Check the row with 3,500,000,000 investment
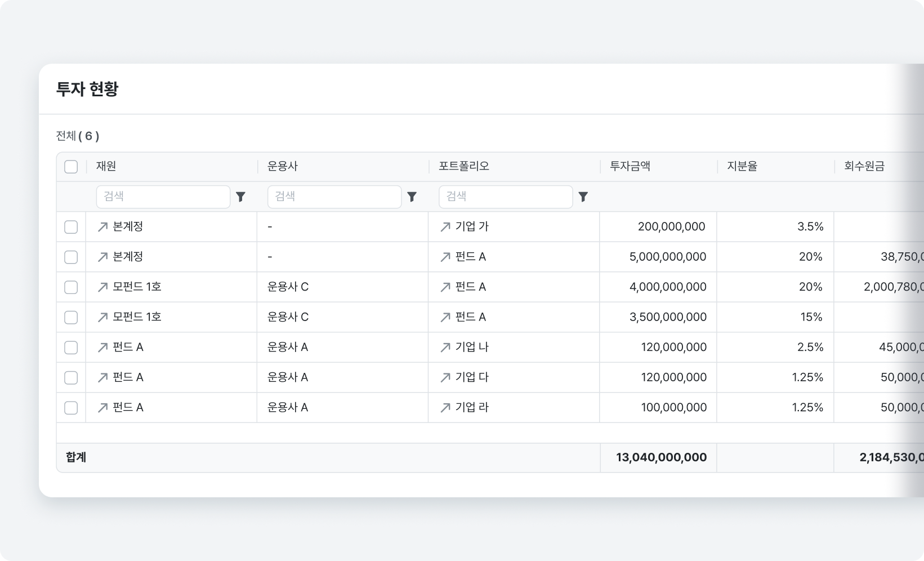The image size is (924, 561). click(x=71, y=317)
